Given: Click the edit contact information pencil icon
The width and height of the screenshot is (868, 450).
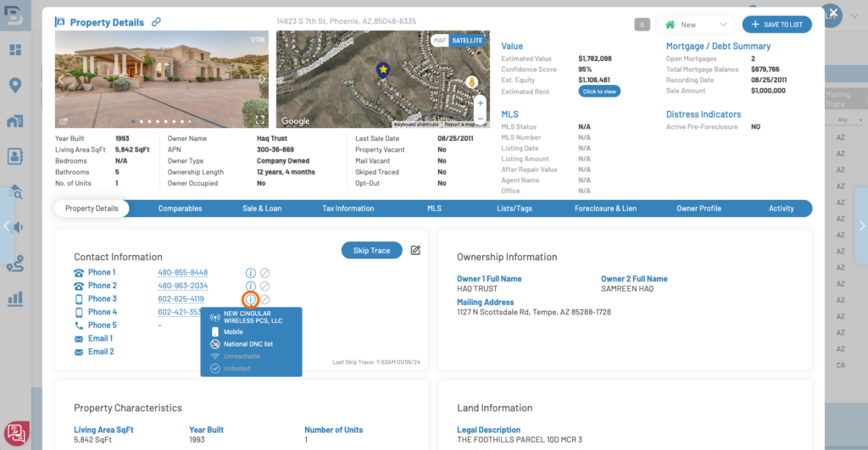Looking at the screenshot, I should [x=415, y=250].
